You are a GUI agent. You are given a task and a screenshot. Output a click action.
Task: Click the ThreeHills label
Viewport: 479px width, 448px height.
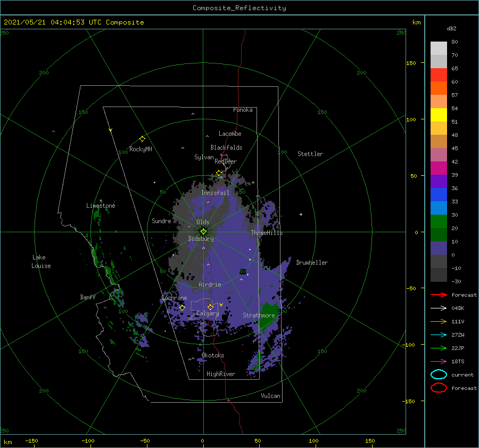click(x=267, y=233)
